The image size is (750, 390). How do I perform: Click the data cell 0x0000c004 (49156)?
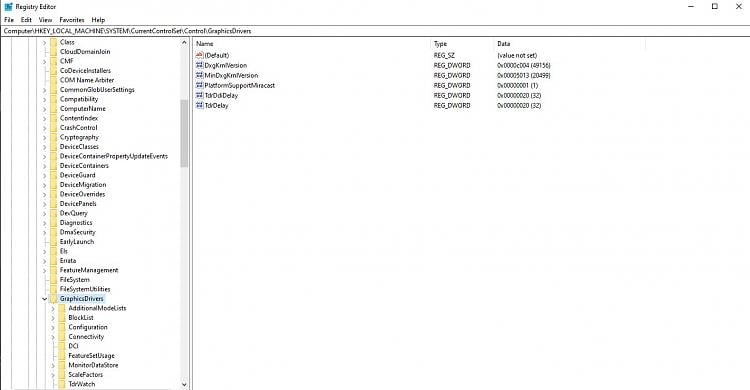point(524,65)
